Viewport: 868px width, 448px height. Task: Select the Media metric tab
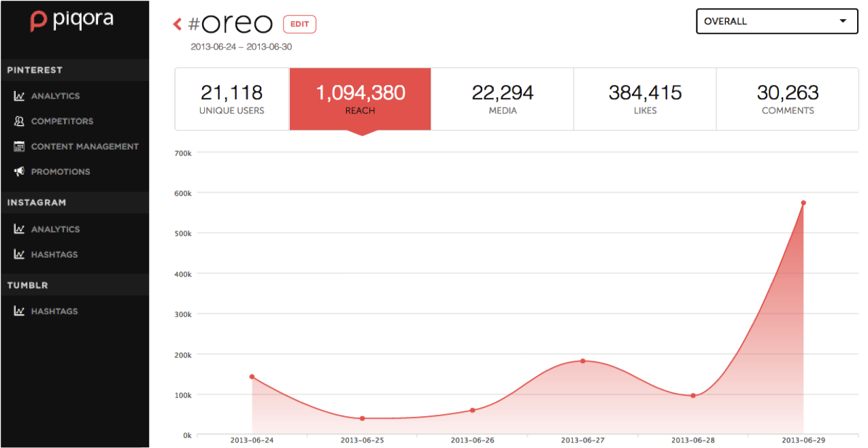pyautogui.click(x=503, y=99)
